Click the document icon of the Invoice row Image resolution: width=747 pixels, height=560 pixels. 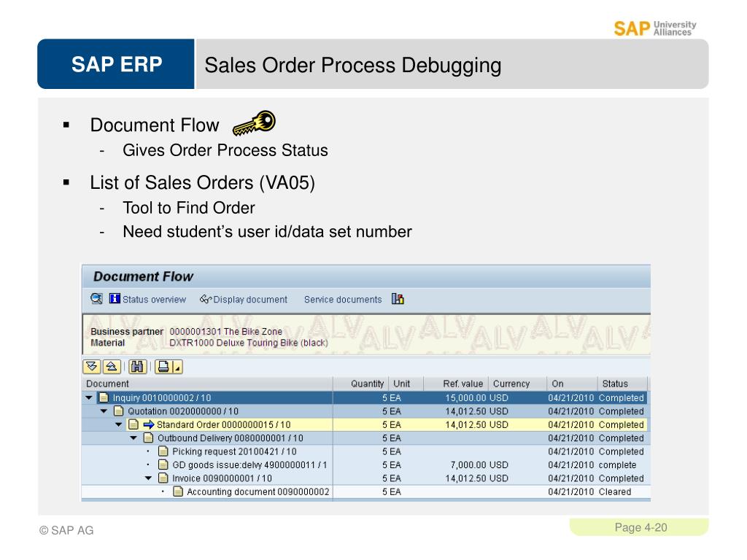click(163, 478)
